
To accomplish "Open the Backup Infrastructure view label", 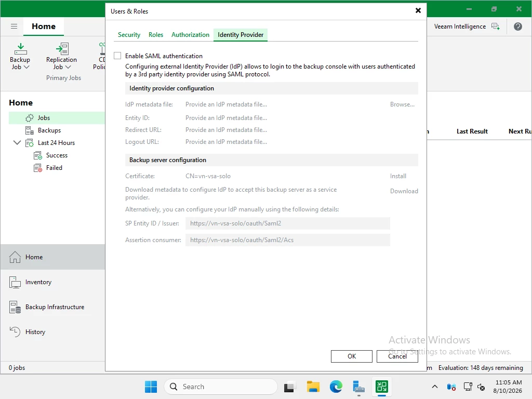I will click(55, 307).
